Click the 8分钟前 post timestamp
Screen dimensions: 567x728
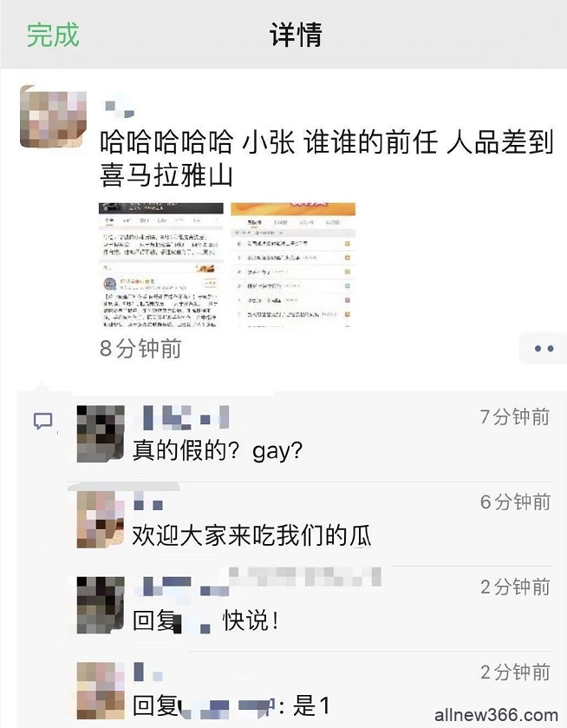pyautogui.click(x=140, y=349)
